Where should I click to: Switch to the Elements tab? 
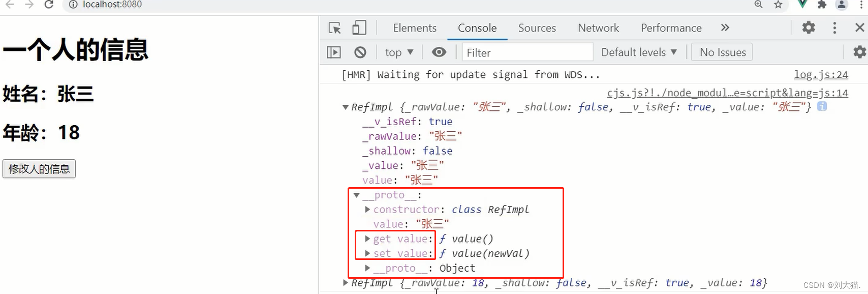(x=415, y=28)
